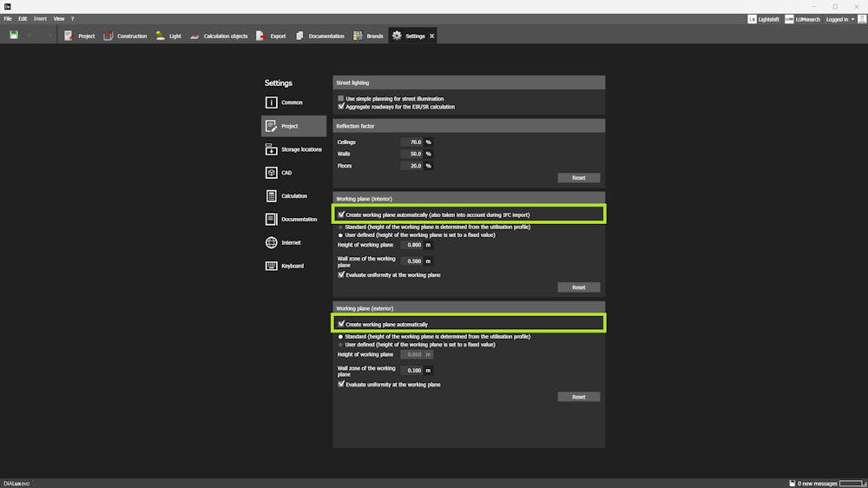Select interior Standard working plane height option
868x488 pixels.
tap(341, 228)
